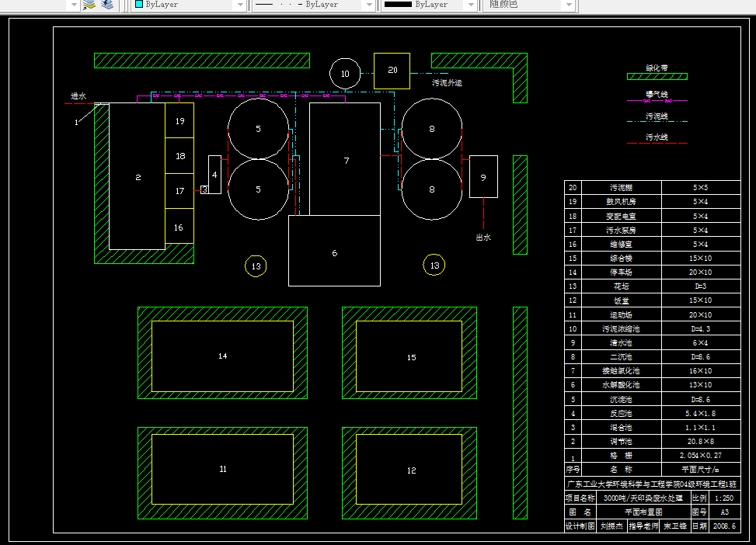Click the yellow-bordered area 12 in the plan
This screenshot has height=545, width=756.
click(409, 470)
